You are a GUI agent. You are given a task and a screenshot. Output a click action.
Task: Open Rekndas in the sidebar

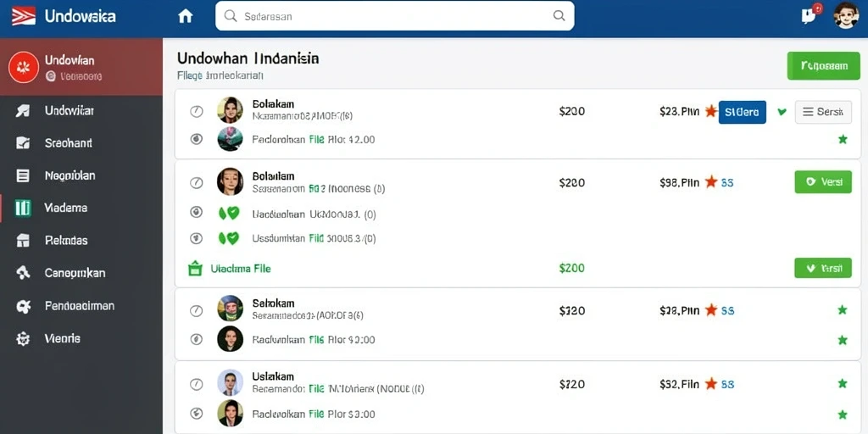pyautogui.click(x=66, y=241)
